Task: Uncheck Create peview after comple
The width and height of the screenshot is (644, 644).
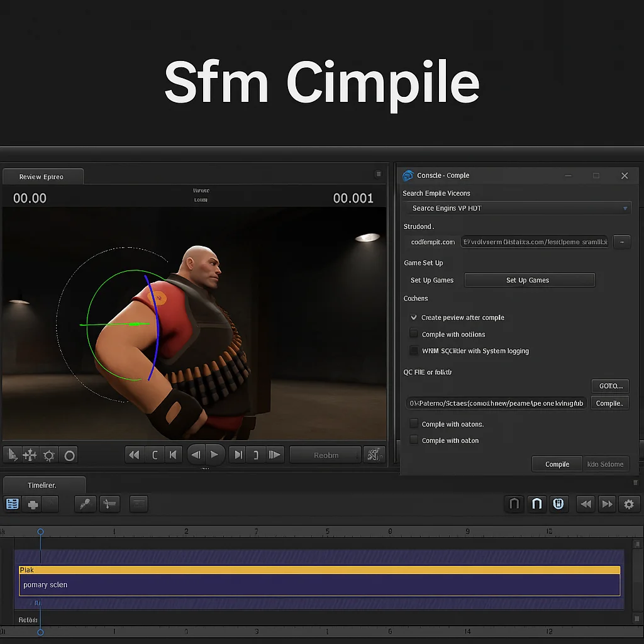Action: [414, 317]
